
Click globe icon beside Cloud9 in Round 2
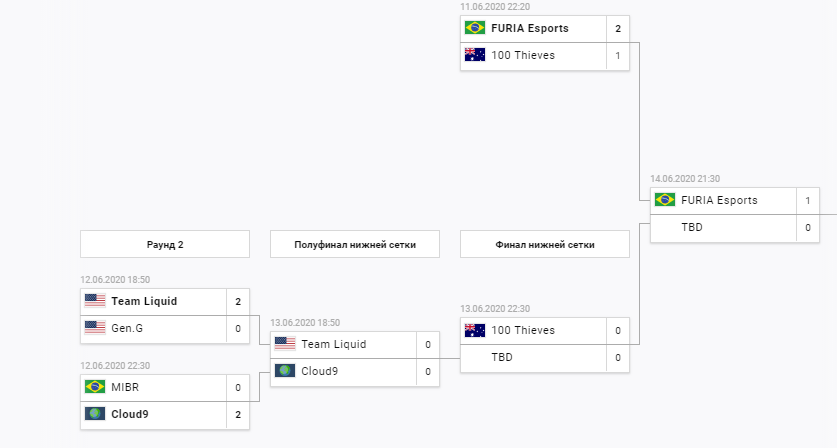click(x=95, y=414)
